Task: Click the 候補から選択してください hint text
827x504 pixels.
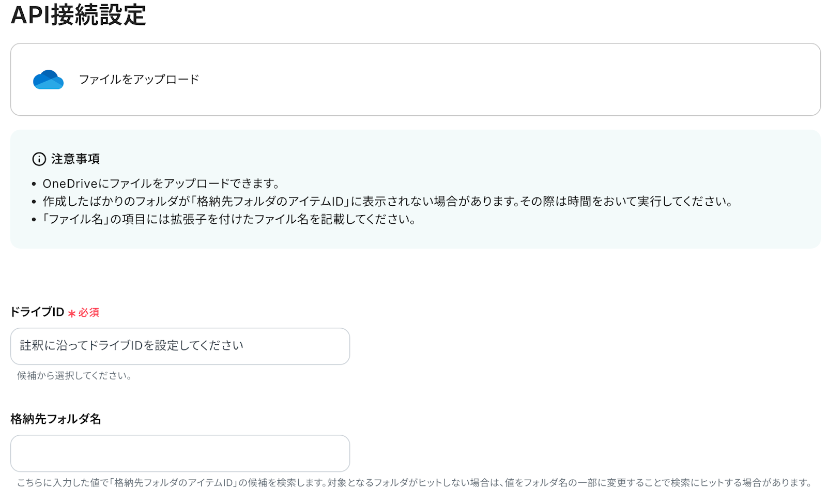Action: [x=74, y=376]
